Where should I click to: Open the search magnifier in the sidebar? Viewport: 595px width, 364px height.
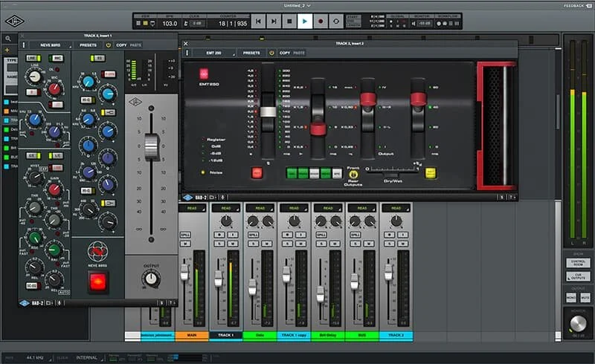coord(8,39)
